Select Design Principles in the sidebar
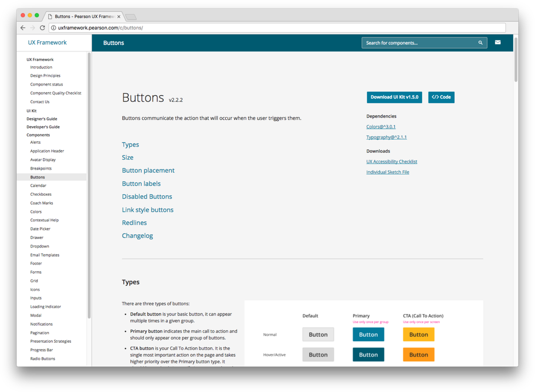 (45, 76)
